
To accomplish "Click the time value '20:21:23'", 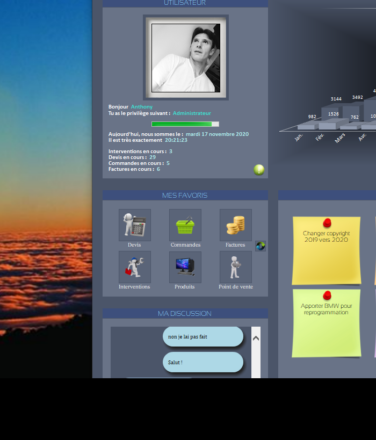I will (x=176, y=140).
